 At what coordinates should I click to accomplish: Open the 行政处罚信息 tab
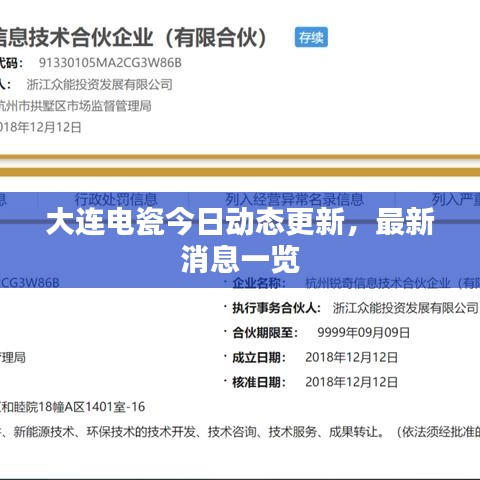coord(116,199)
